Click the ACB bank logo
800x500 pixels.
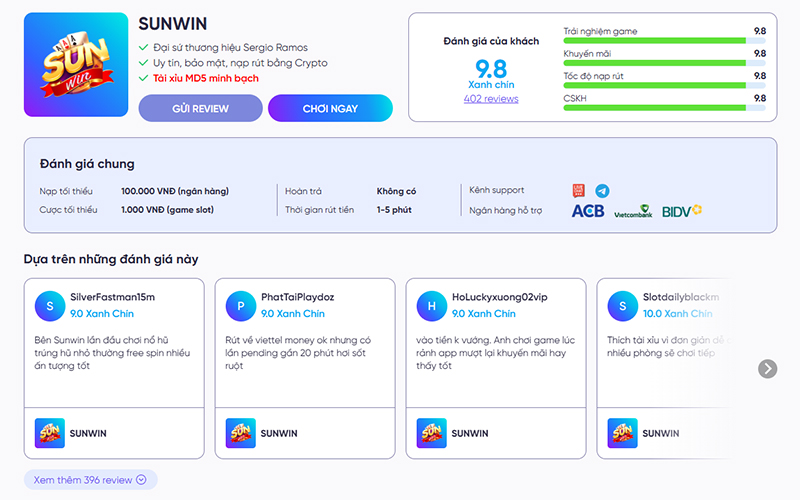click(588, 211)
